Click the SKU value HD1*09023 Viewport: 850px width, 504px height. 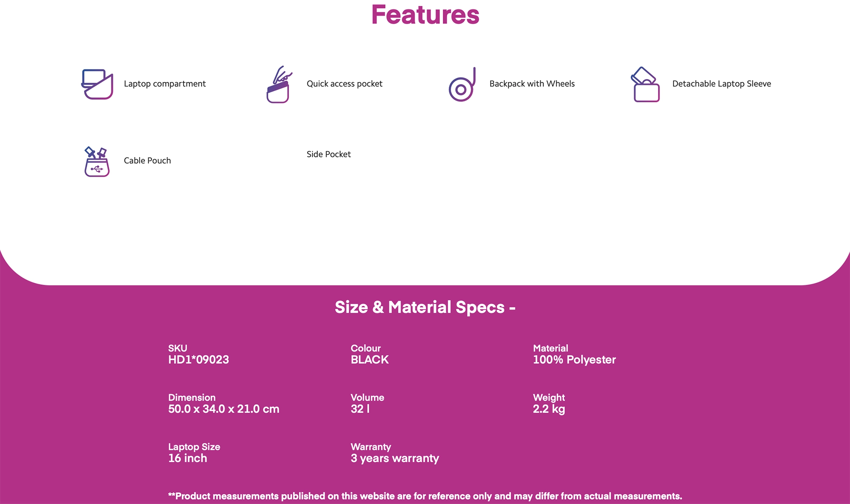tap(198, 360)
